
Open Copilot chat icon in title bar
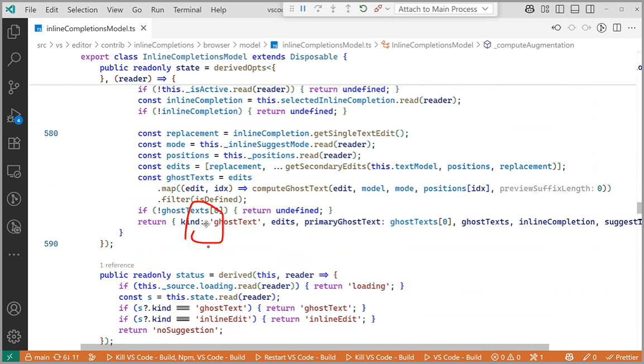pyautogui.click(x=530, y=9)
